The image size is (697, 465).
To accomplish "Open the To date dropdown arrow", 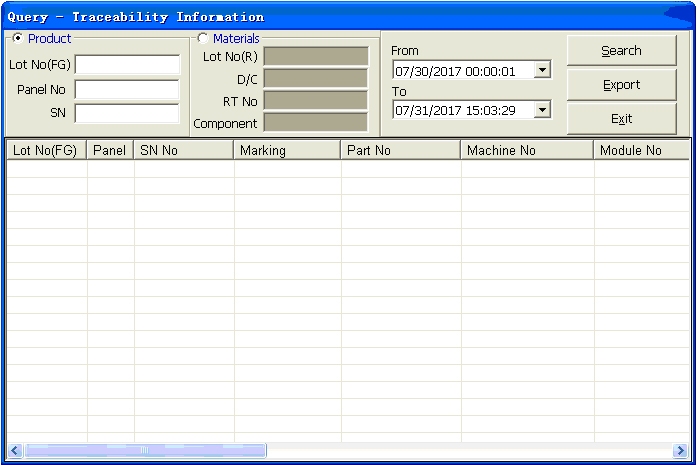I will coord(542,110).
